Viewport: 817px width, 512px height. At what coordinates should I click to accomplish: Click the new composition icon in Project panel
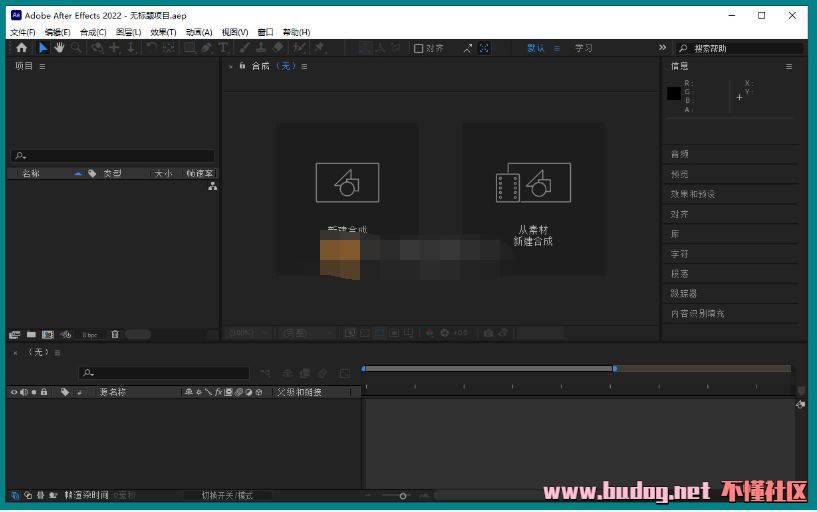[x=47, y=334]
